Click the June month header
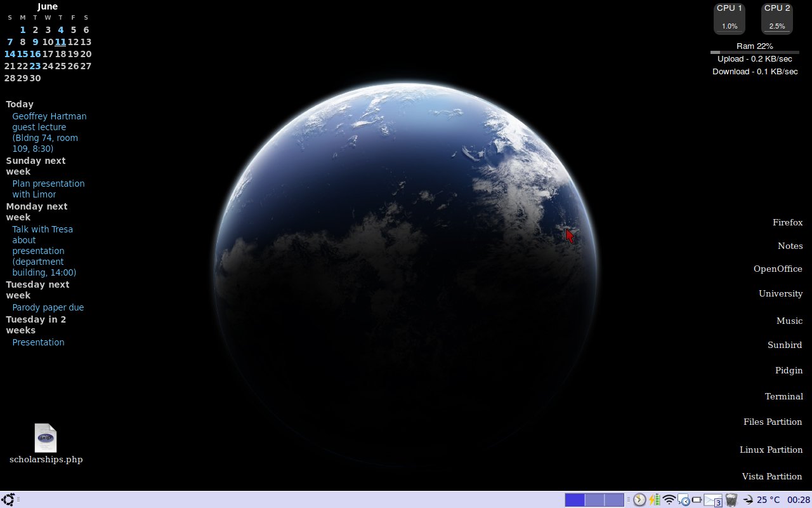Screen dimensions: 812x508 click(x=48, y=6)
